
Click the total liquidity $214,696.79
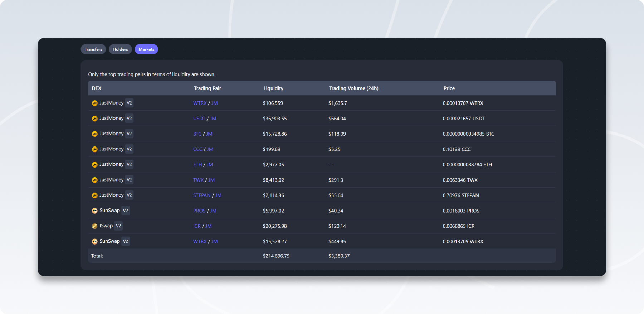[x=276, y=256]
